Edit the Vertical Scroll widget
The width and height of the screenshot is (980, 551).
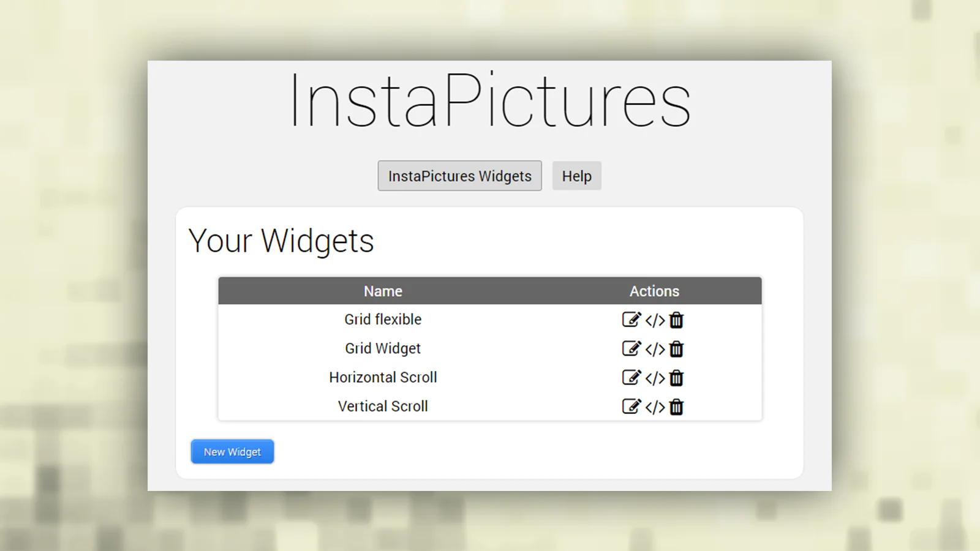pyautogui.click(x=631, y=406)
